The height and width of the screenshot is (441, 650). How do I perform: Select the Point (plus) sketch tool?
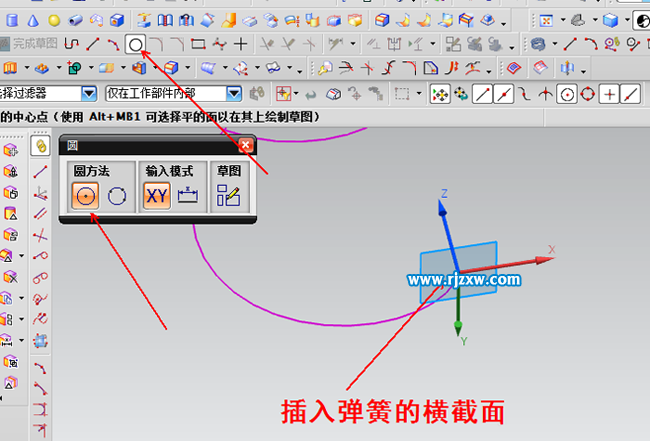pyautogui.click(x=241, y=44)
